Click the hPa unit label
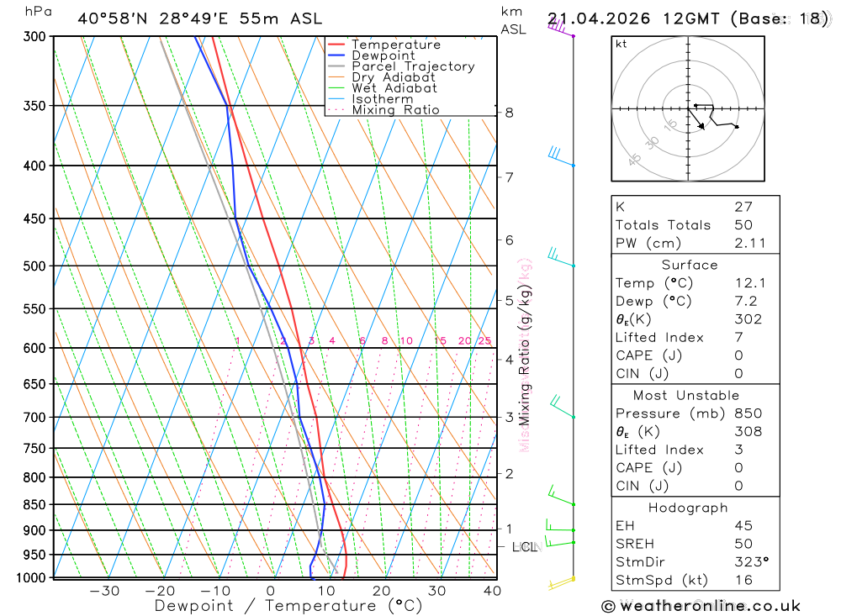 coord(39,12)
